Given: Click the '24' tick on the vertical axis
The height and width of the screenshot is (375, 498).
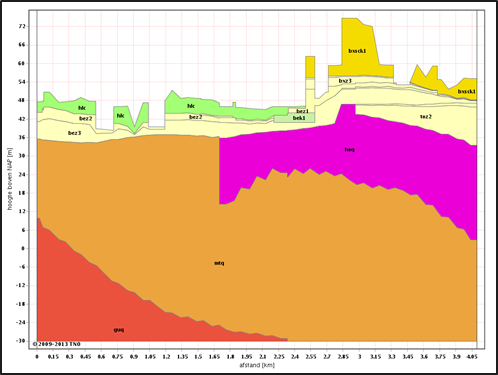Looking at the screenshot, I should 22,174.
